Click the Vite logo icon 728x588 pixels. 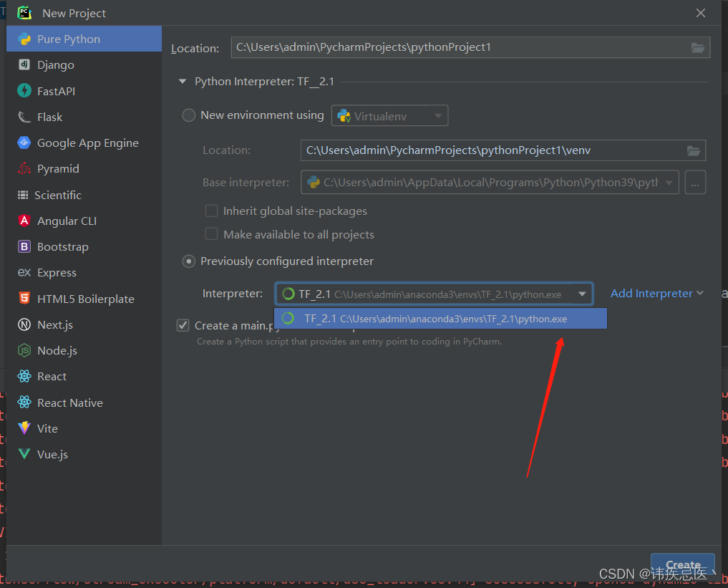pos(24,428)
